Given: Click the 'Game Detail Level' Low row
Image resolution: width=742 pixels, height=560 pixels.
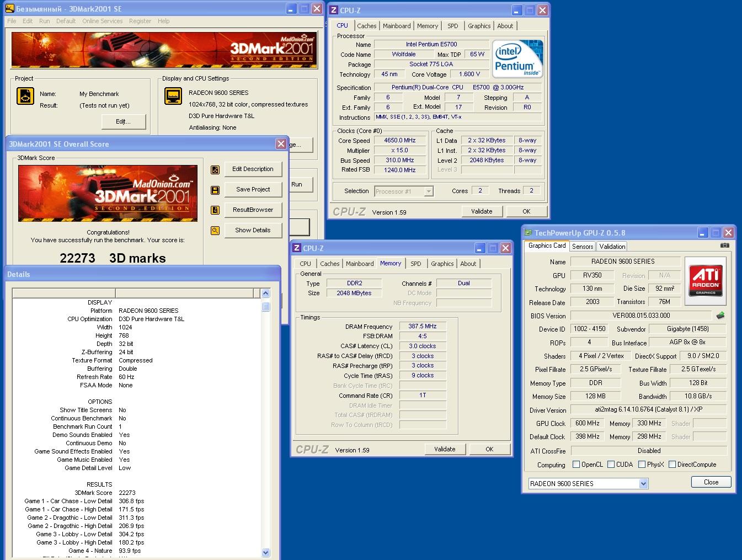Looking at the screenshot, I should pos(136,468).
